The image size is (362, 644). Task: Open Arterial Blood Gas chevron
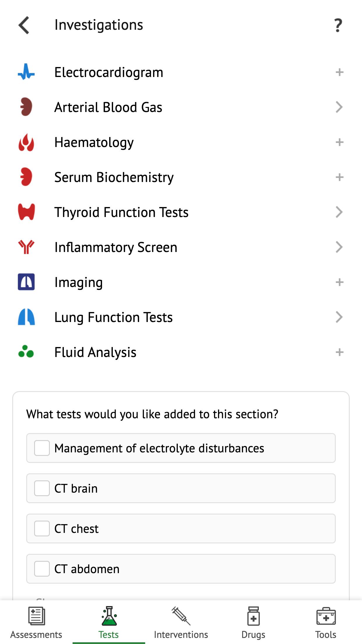(x=339, y=107)
